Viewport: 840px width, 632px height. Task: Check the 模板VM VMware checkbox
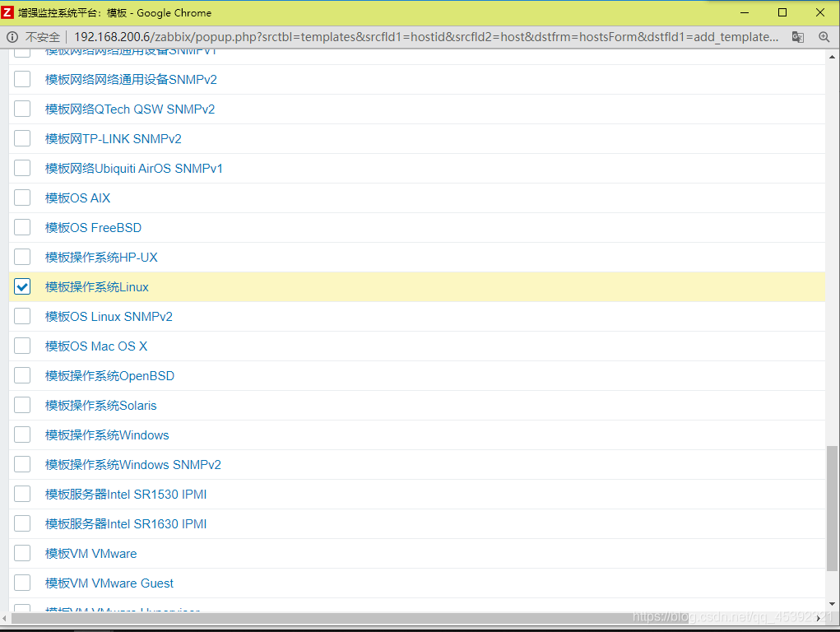click(x=22, y=553)
